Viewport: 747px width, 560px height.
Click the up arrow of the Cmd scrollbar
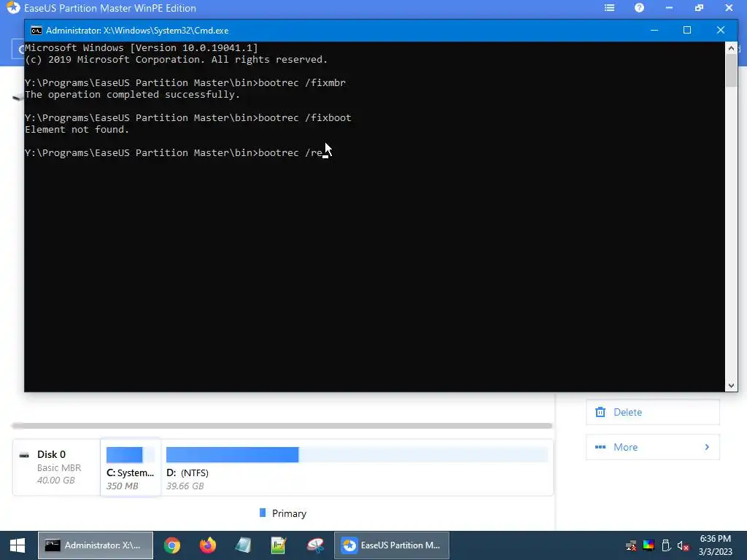[x=731, y=49]
